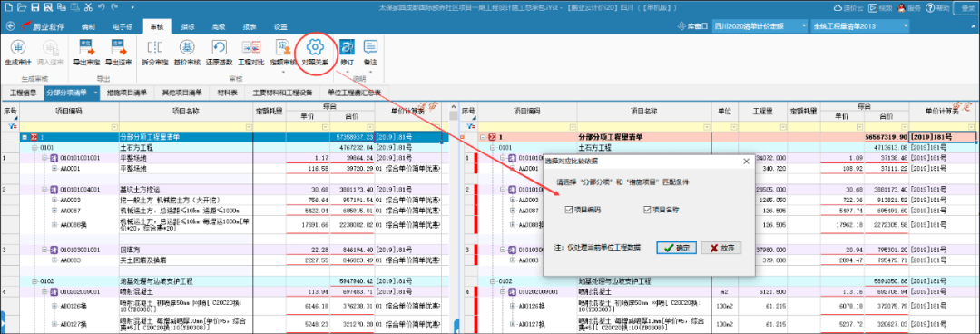Open the 基价审核 tool
Image resolution: width=980 pixels, height=334 pixels.
[187, 53]
